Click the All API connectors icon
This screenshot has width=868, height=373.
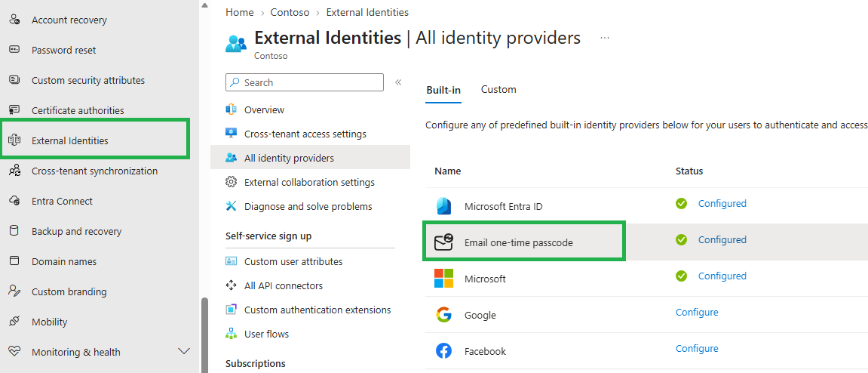pos(232,286)
